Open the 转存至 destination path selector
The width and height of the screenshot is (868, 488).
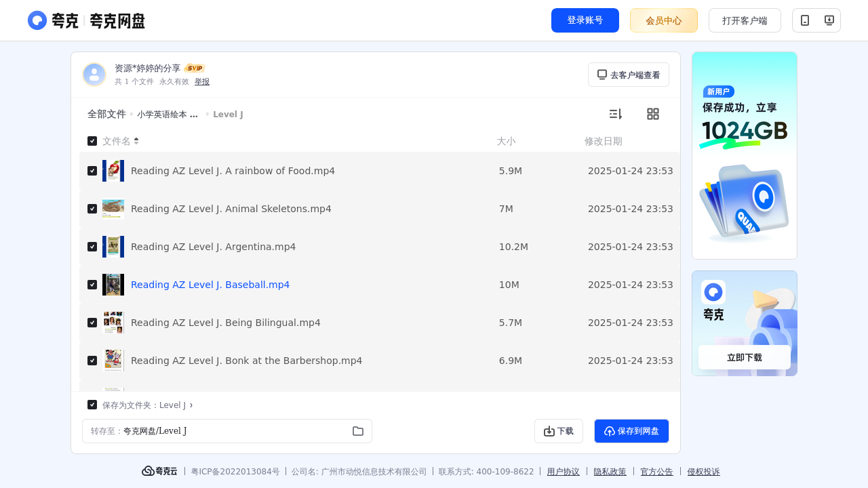tap(227, 431)
